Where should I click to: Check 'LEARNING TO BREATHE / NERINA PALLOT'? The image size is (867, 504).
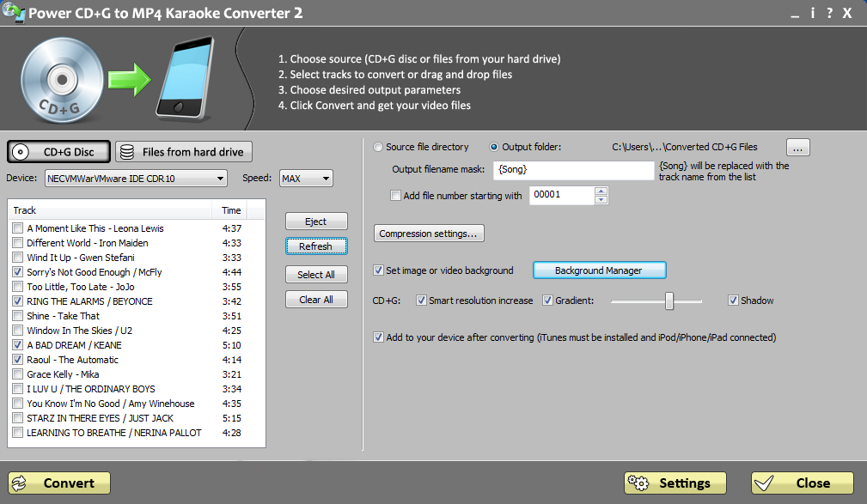coord(18,433)
